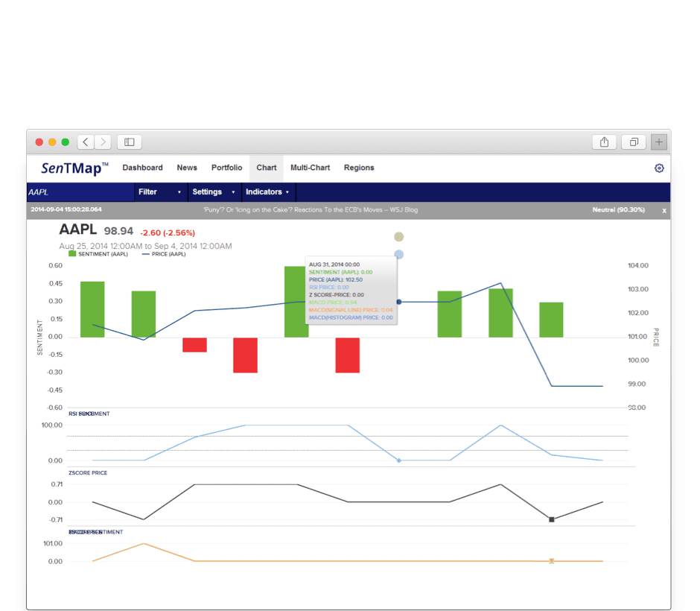Image resolution: width=700 pixels, height=611 pixels.
Task: Select the Chart tab
Action: click(x=267, y=168)
